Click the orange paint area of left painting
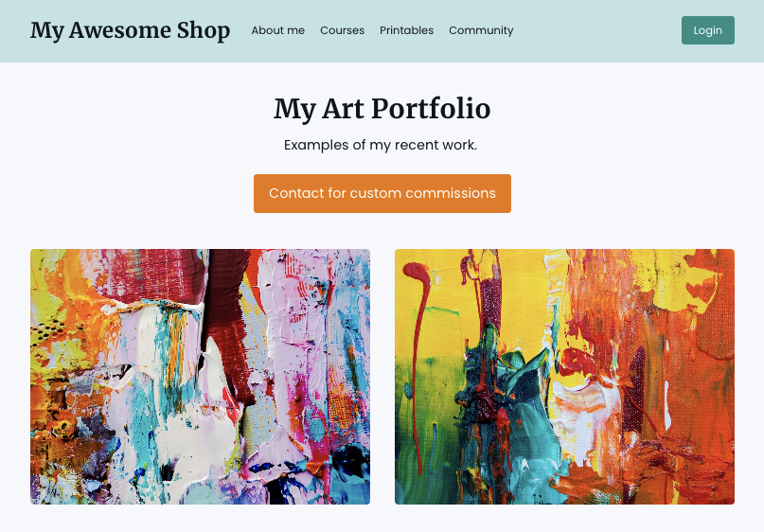The image size is (764, 532). click(x=73, y=302)
